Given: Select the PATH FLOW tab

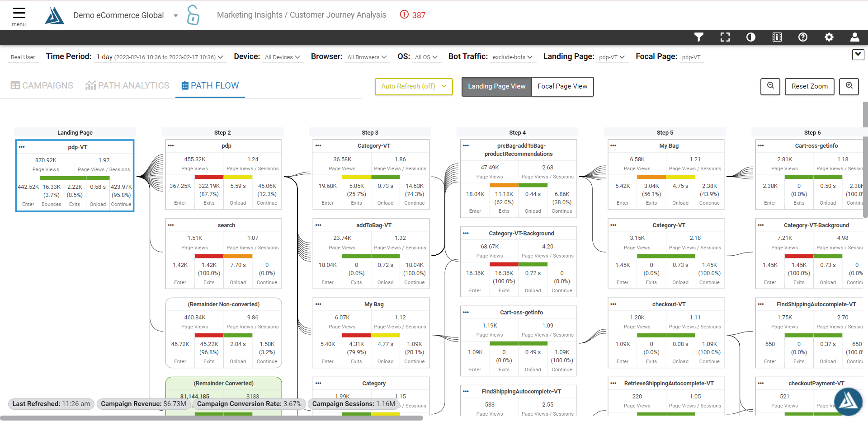Looking at the screenshot, I should (x=210, y=85).
